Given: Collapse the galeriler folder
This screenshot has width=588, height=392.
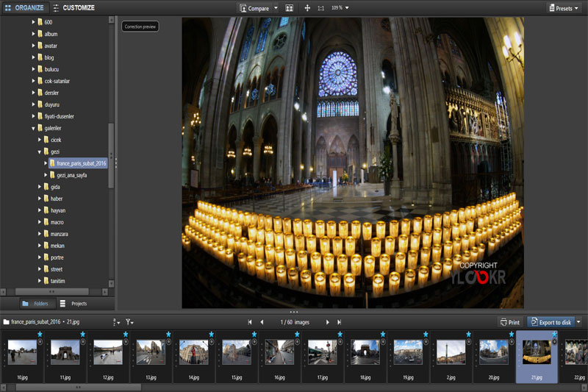Looking at the screenshot, I should pos(33,128).
